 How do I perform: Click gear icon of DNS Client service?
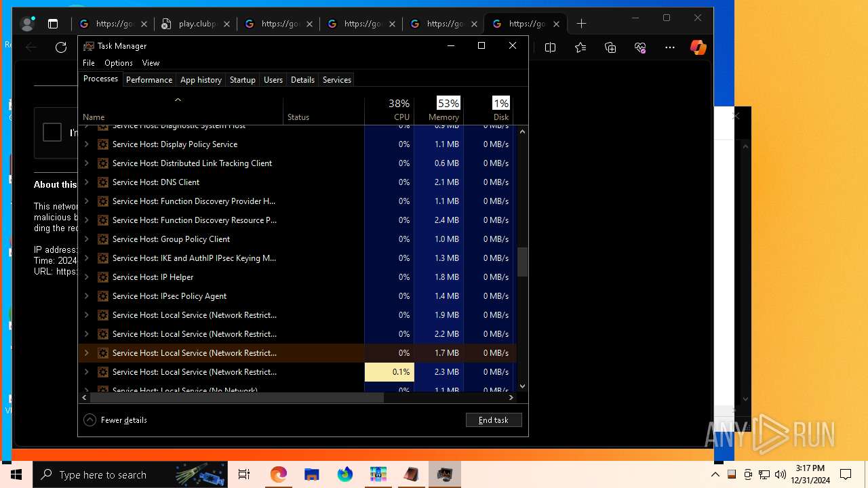tap(103, 182)
